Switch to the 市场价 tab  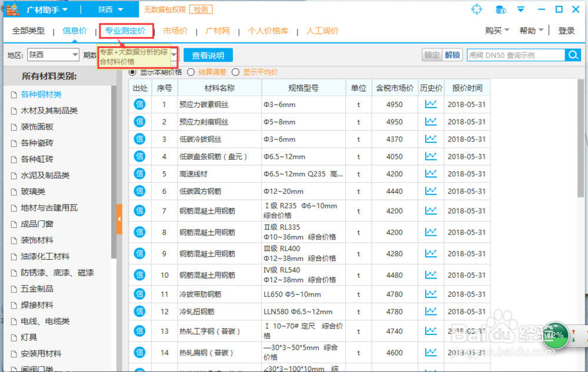point(174,30)
